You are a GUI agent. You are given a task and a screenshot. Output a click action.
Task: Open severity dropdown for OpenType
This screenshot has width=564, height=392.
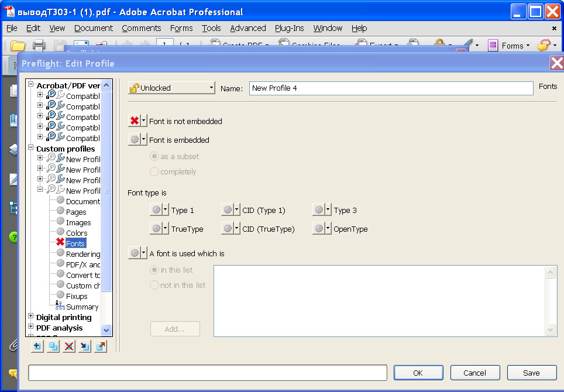tap(328, 228)
